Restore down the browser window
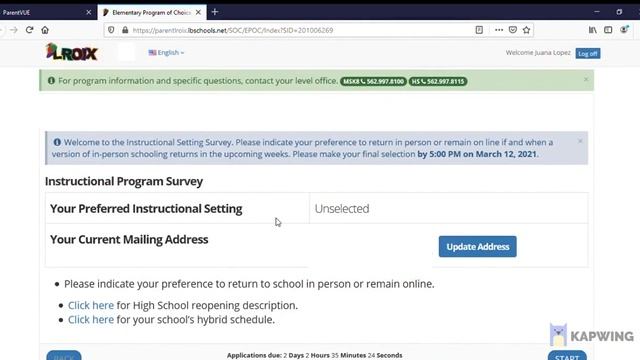The width and height of the screenshot is (640, 360). (x=619, y=12)
